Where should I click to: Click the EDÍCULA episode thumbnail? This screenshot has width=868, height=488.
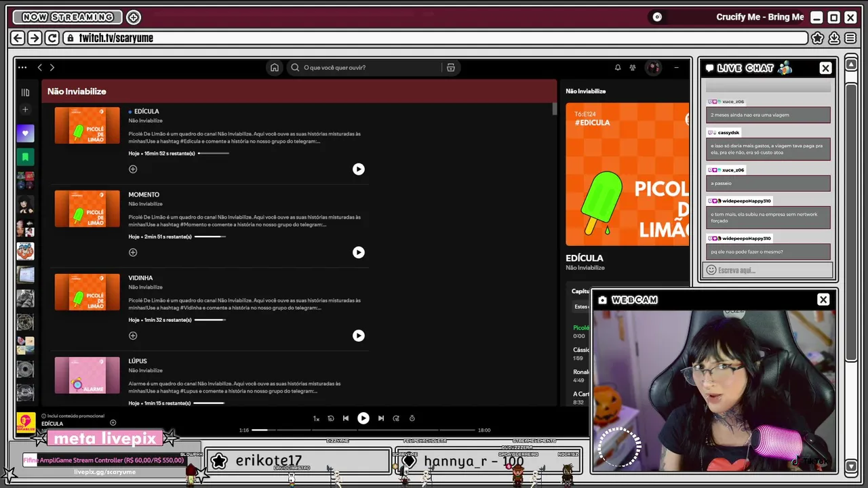click(x=87, y=125)
